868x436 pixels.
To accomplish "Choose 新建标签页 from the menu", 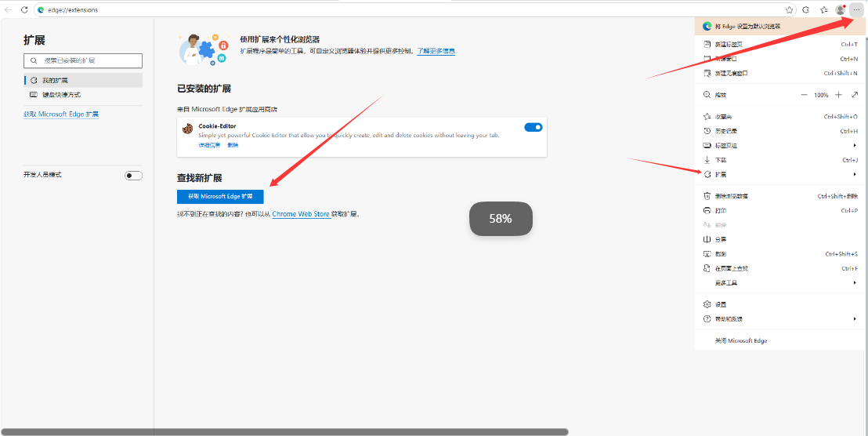I will pos(779,45).
